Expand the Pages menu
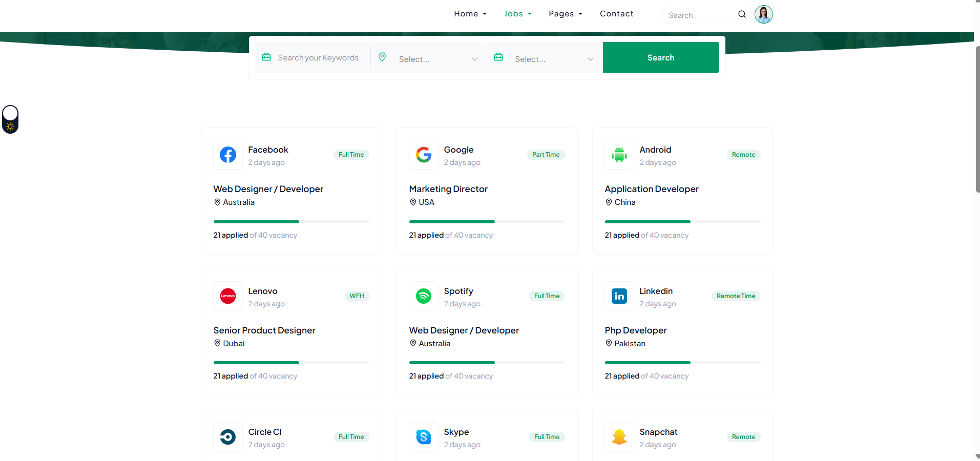Screen dimensions: 980x461 [566, 14]
